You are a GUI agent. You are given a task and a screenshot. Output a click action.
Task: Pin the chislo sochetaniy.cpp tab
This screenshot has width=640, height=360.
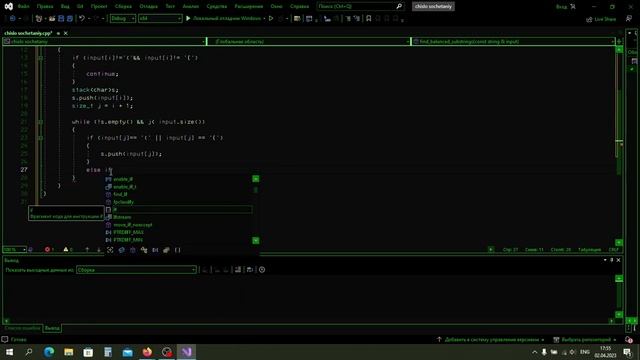pos(58,33)
